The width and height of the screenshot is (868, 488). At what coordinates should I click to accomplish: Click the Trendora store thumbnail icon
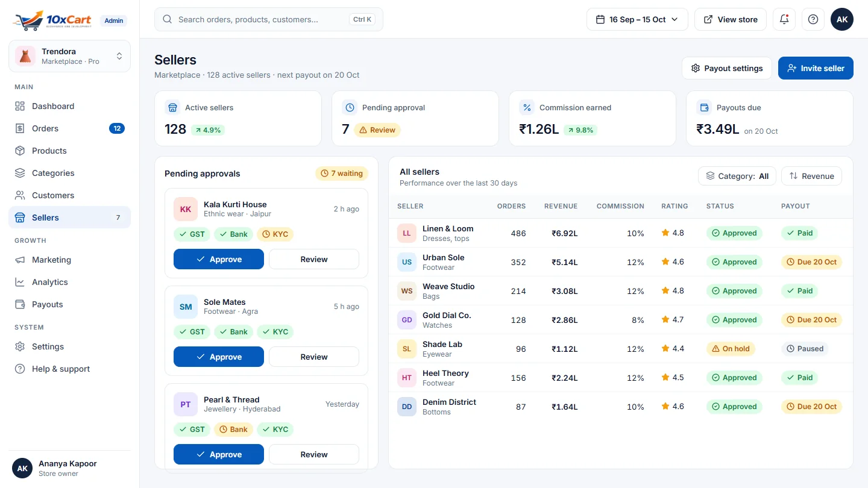pyautogui.click(x=25, y=56)
